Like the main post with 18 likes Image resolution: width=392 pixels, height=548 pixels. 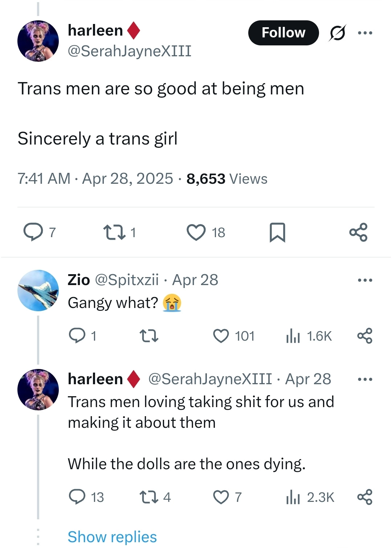pyautogui.click(x=196, y=232)
